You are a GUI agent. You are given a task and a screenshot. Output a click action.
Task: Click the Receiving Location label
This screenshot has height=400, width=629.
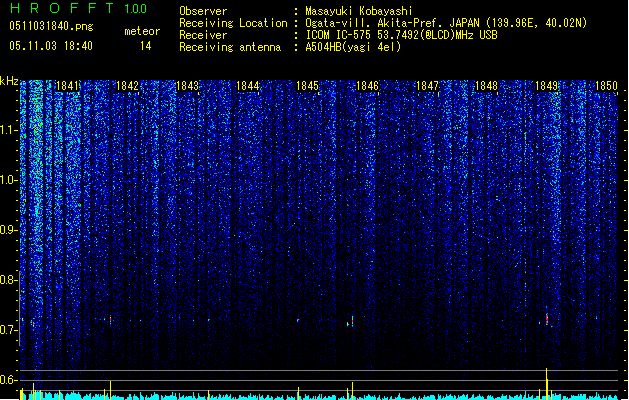pos(233,23)
